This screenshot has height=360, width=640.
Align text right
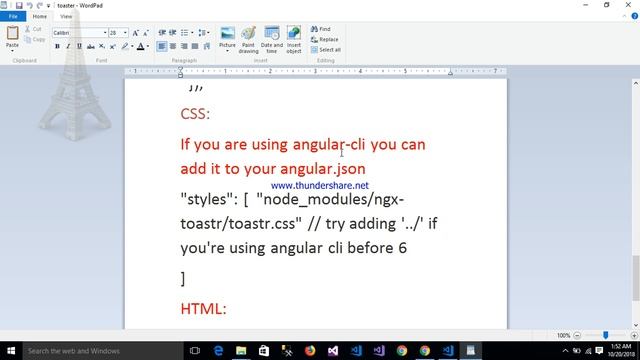coord(184,47)
